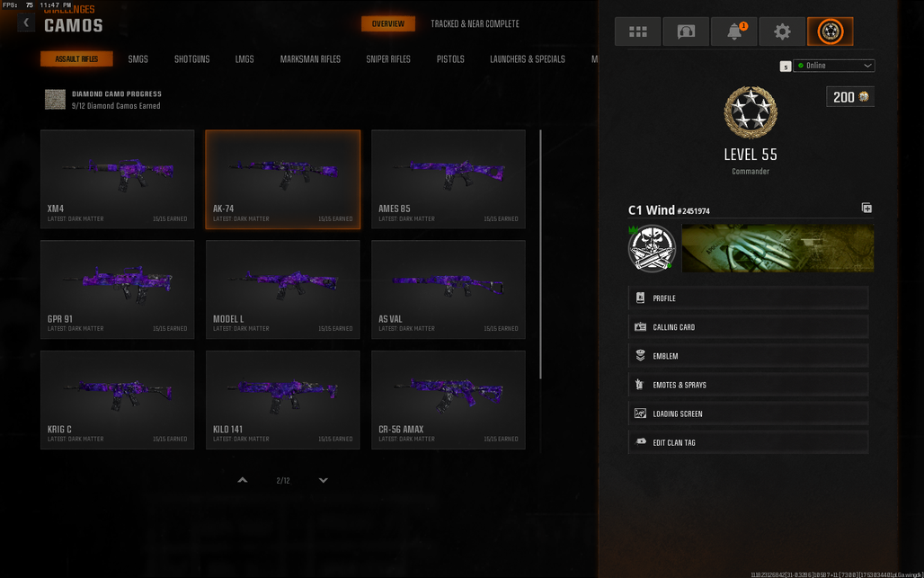This screenshot has height=578, width=924.
Task: Select Edit Clan Tag
Action: pos(749,442)
